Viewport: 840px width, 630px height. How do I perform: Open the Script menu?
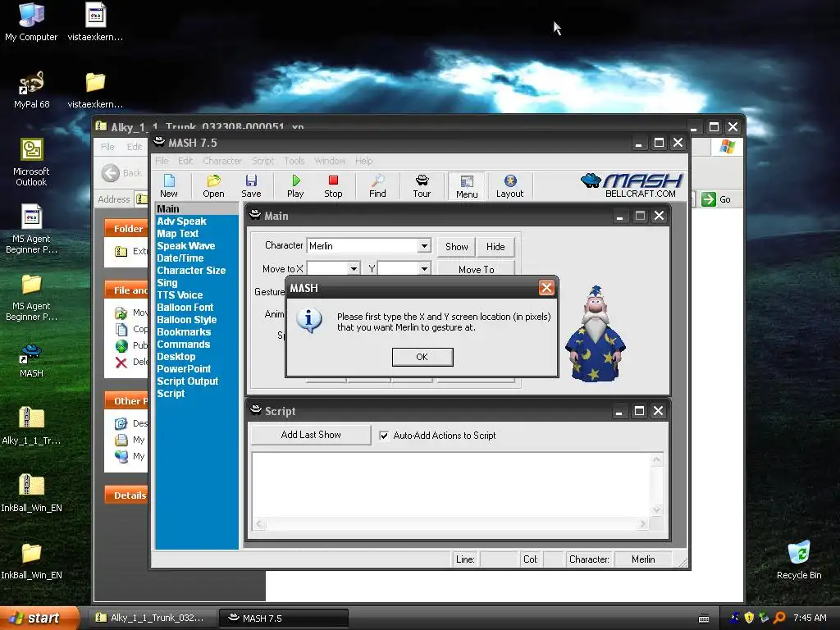262,161
